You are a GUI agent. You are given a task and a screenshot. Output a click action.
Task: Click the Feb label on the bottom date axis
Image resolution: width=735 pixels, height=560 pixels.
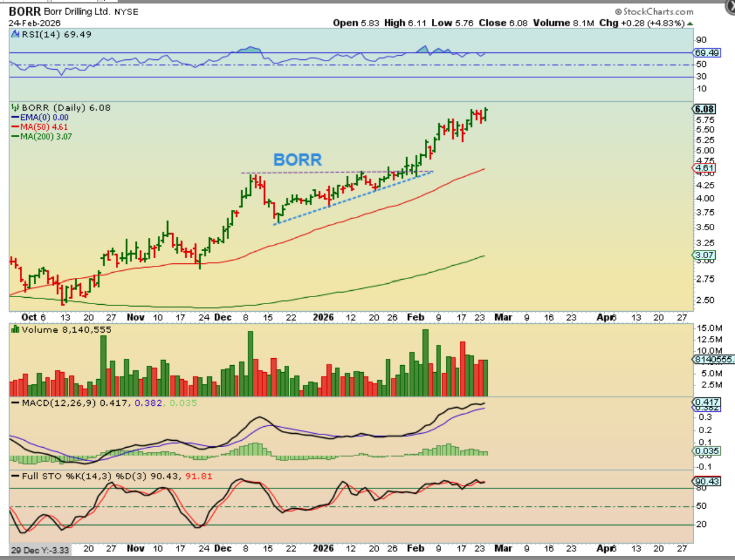click(416, 548)
